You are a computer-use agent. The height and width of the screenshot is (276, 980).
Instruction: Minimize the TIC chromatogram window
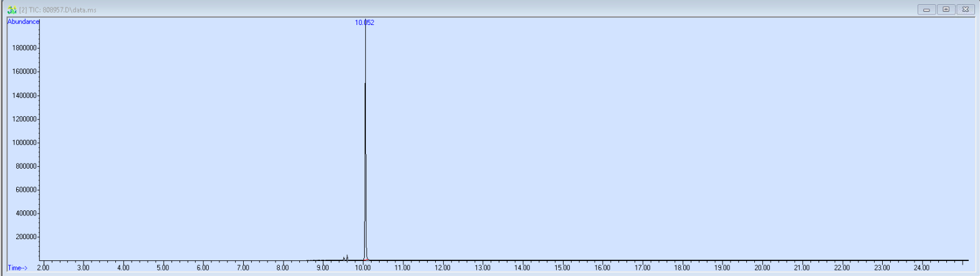coord(926,9)
